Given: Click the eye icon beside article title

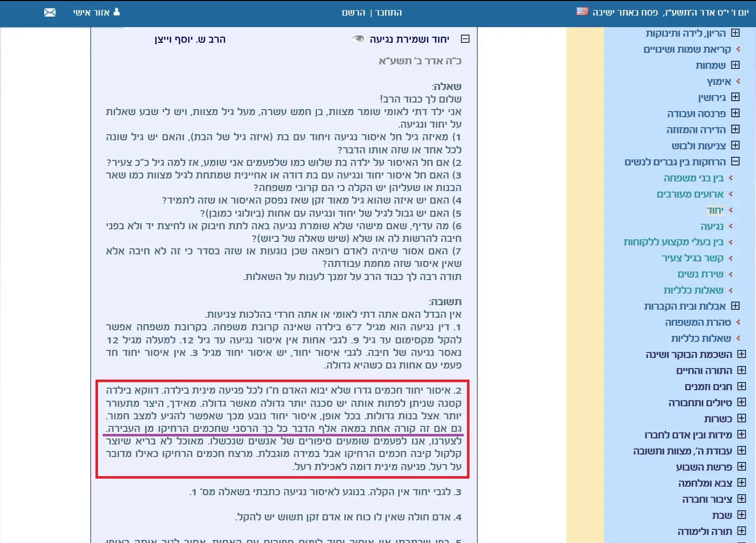Looking at the screenshot, I should coord(358,39).
